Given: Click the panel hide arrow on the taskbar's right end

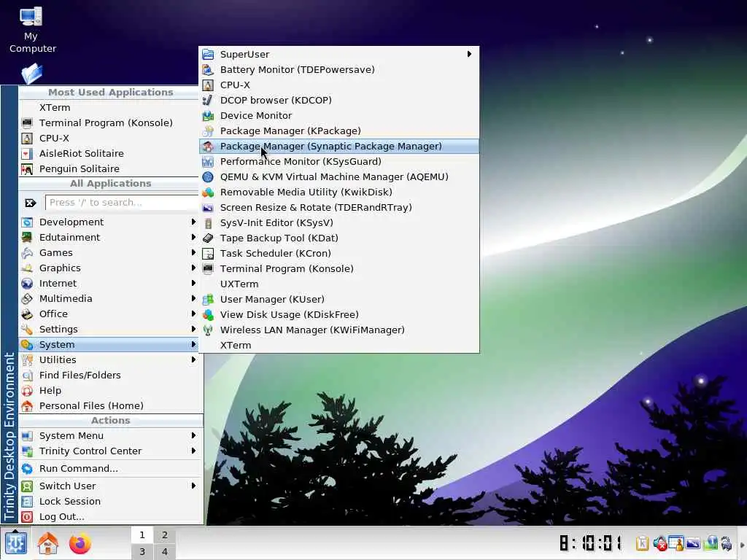Looking at the screenshot, I should tap(742, 545).
